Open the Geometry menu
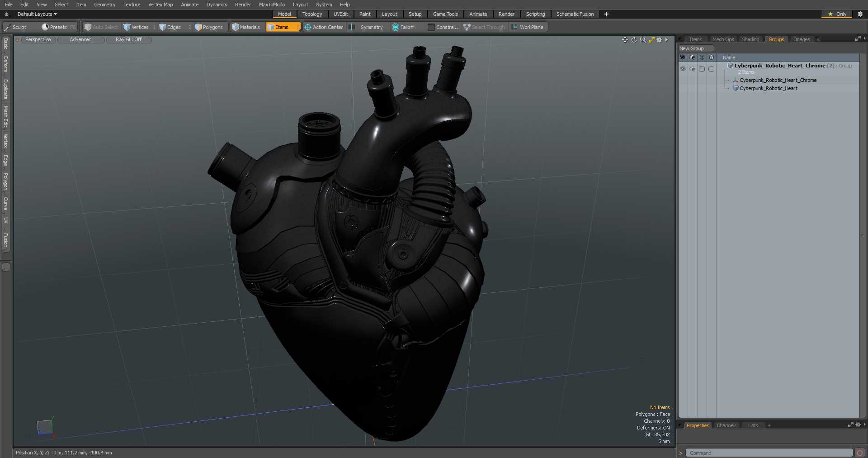The height and width of the screenshot is (458, 868). (104, 5)
